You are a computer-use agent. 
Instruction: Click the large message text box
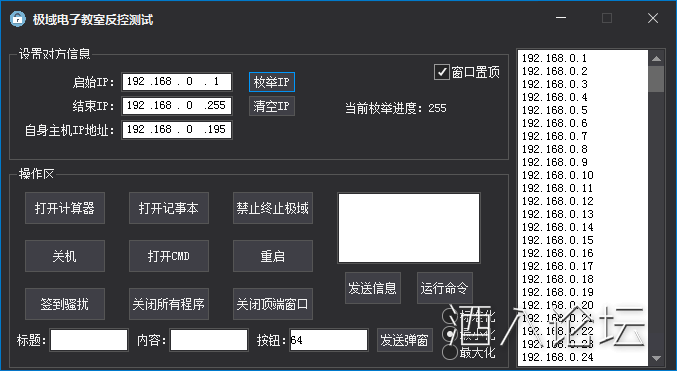click(x=409, y=228)
